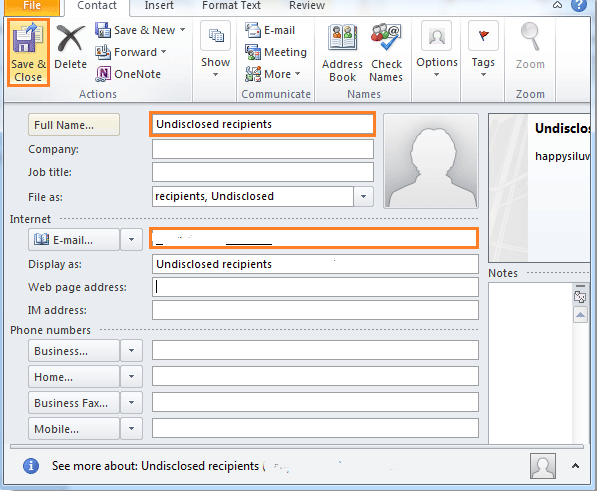Viewport: 597px width, 491px height.
Task: Click the Forward contact icon
Action: point(103,52)
